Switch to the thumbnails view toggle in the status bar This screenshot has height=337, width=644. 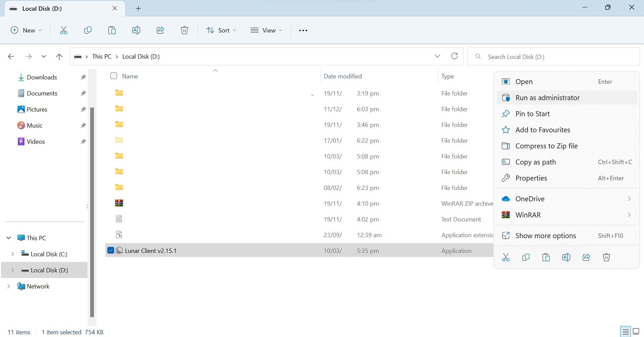(636, 332)
